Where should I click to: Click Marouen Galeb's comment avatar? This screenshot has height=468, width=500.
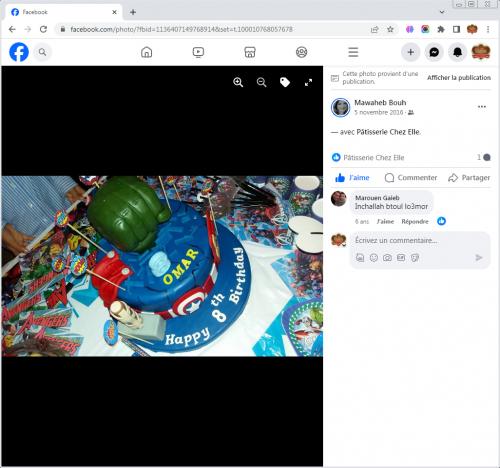pos(339,199)
